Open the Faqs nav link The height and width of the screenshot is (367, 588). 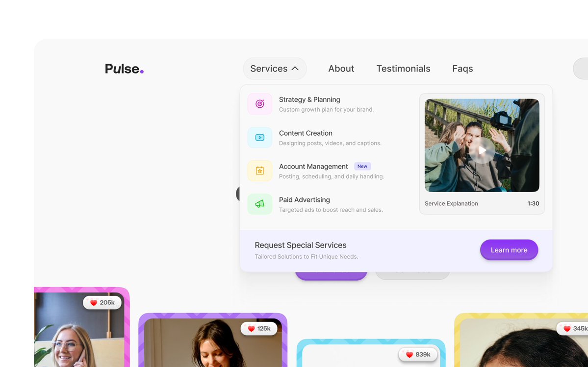coord(462,69)
